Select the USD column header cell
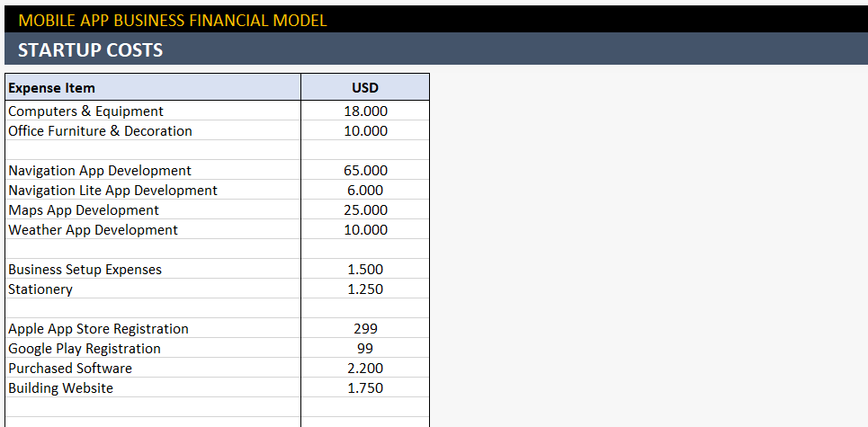The height and width of the screenshot is (427, 868). point(365,87)
